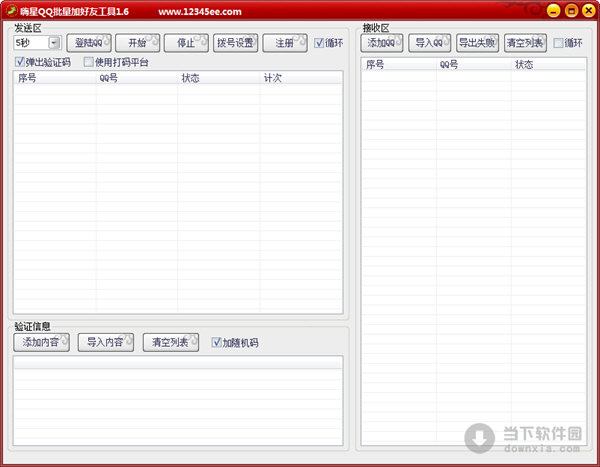Image resolution: width=600 pixels, height=467 pixels.
Task: Click the www.12345ee.com title text
Action: coord(200,12)
